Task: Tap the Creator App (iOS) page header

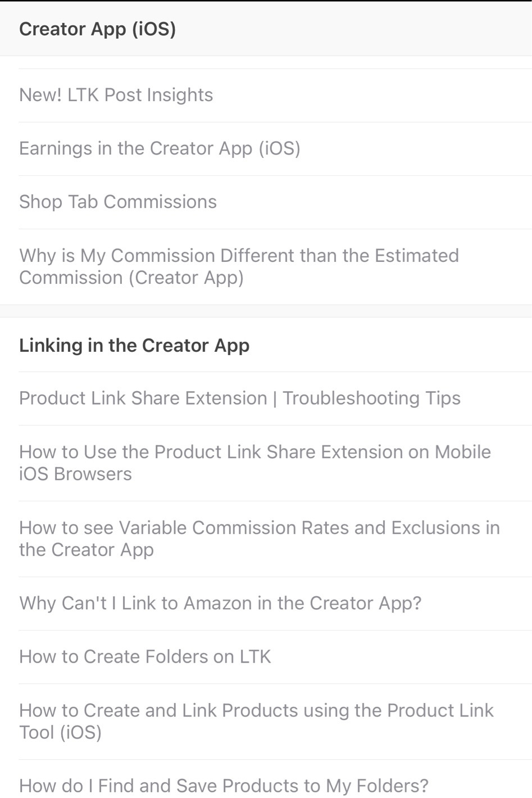Action: [x=97, y=29]
